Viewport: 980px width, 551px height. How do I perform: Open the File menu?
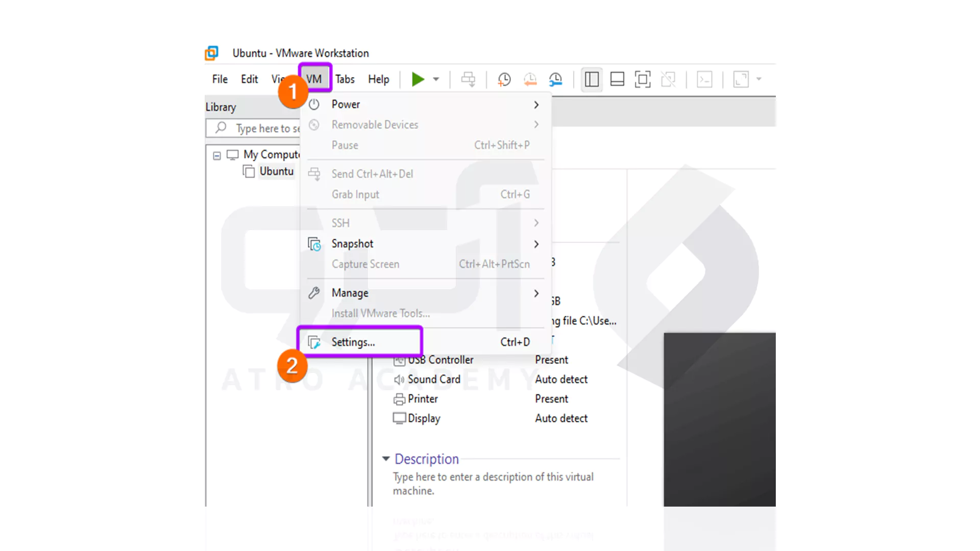(x=220, y=79)
